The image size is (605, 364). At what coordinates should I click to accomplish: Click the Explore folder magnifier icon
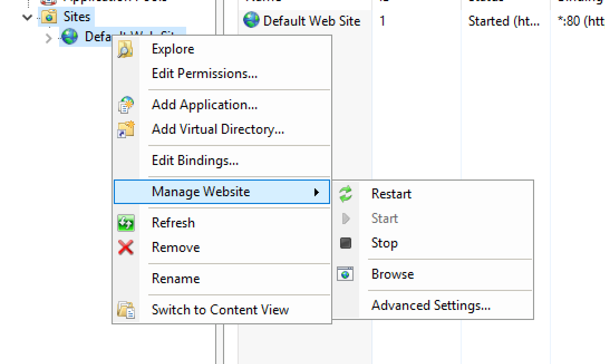click(125, 50)
